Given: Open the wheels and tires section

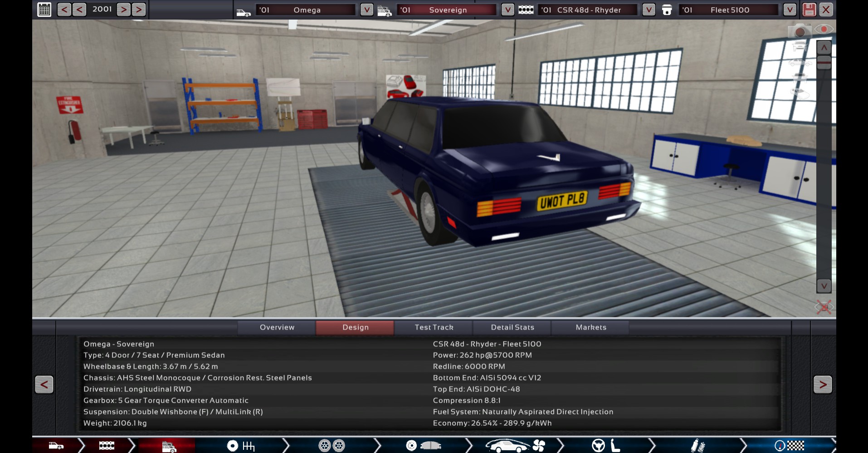Looking at the screenshot, I should point(332,446).
